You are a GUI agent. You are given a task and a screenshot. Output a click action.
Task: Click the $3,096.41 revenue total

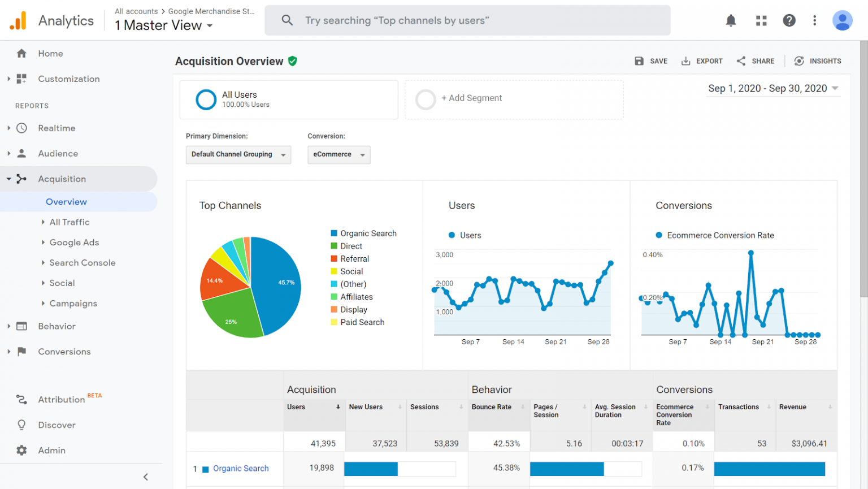coord(809,444)
